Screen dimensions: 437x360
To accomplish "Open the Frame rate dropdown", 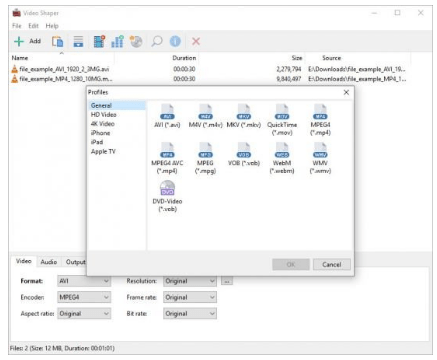I will (190, 297).
